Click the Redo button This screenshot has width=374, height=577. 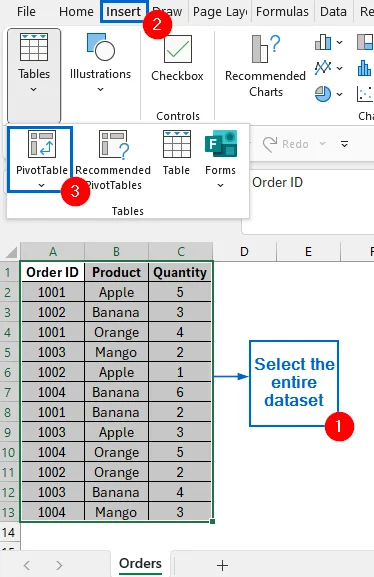click(x=286, y=144)
